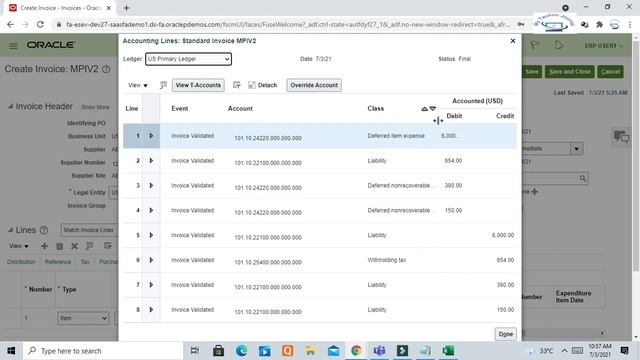Open a new browser tab

[127, 8]
